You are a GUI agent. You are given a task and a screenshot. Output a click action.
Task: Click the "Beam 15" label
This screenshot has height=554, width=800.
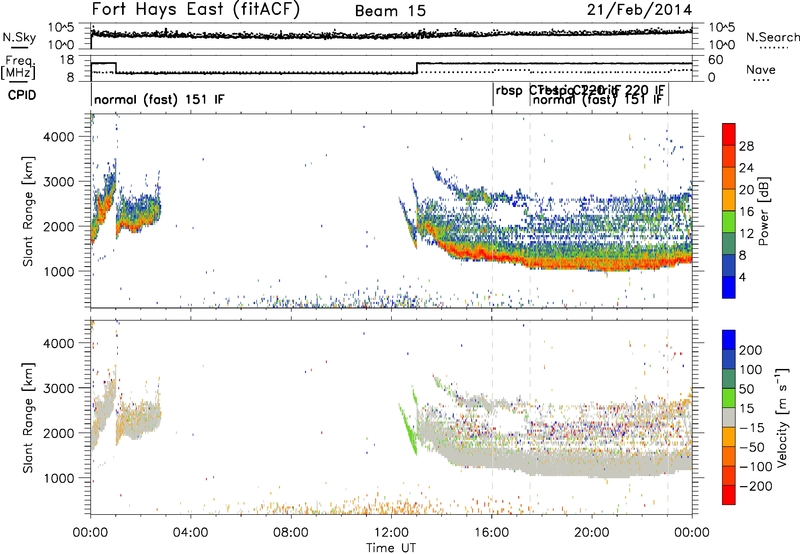[x=390, y=11]
